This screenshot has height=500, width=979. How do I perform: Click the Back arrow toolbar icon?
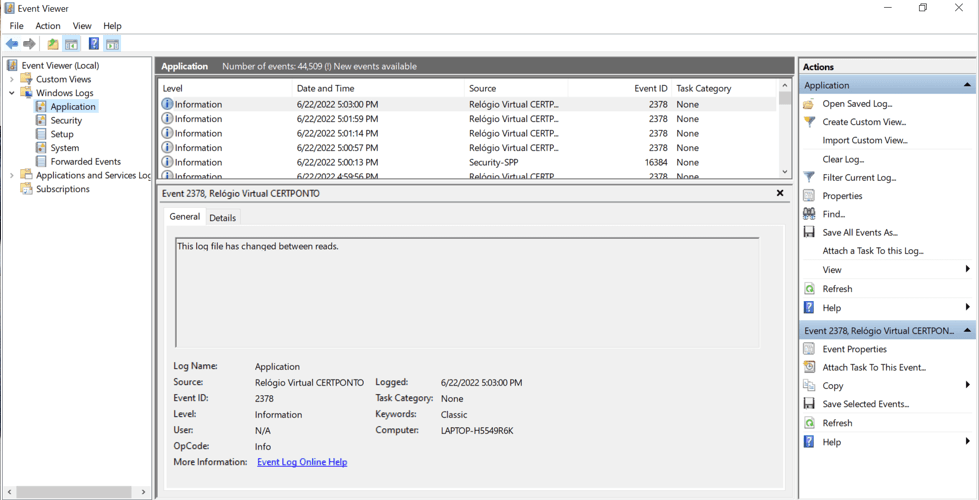point(12,44)
